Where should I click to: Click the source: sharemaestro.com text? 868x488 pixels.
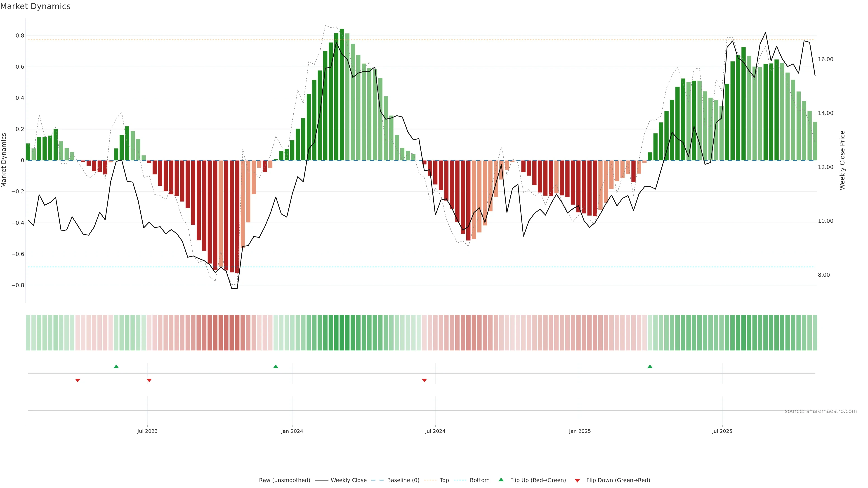tap(821, 411)
